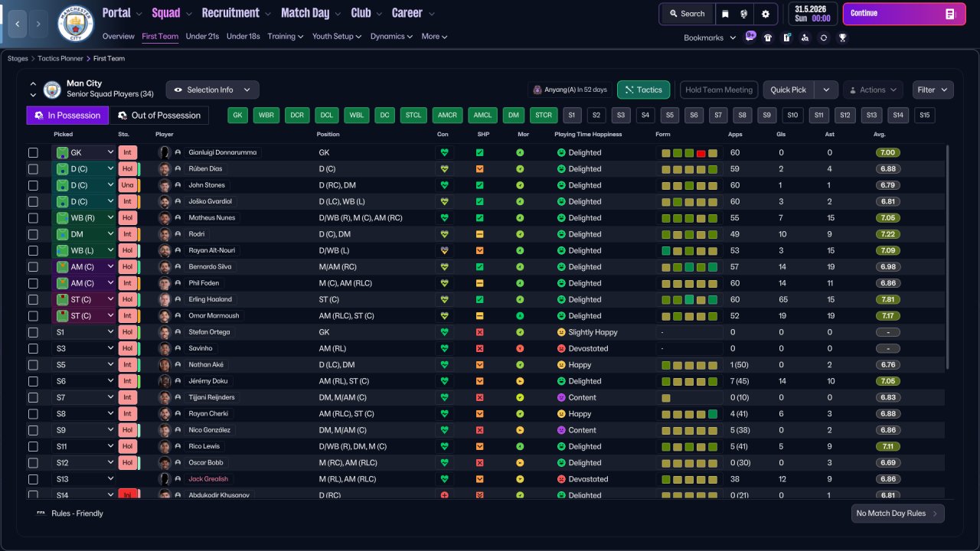Check the box on Jérémy Doku's row
This screenshot has width=980, height=551.
[x=33, y=381]
